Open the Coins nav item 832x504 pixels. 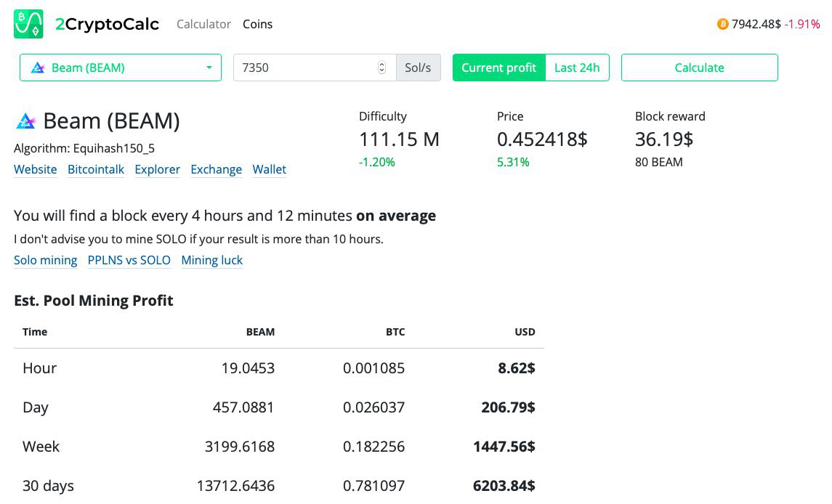[x=257, y=24]
